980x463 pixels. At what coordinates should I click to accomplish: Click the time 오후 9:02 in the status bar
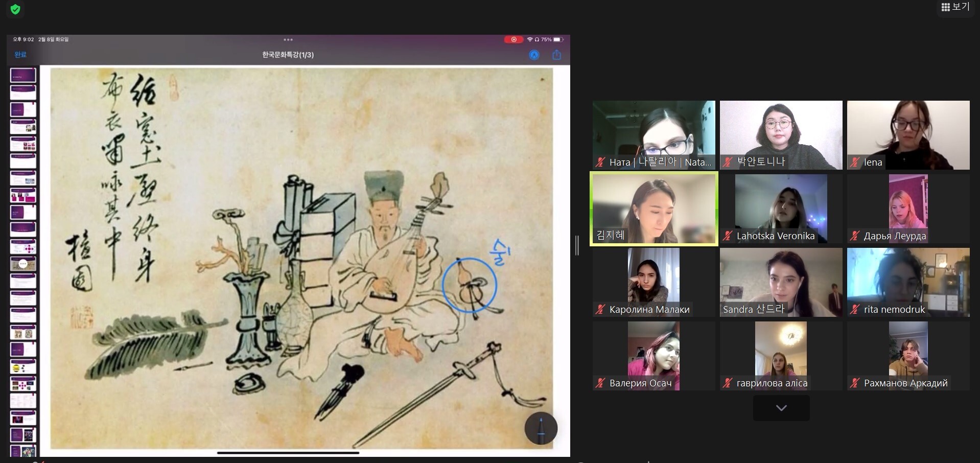24,39
